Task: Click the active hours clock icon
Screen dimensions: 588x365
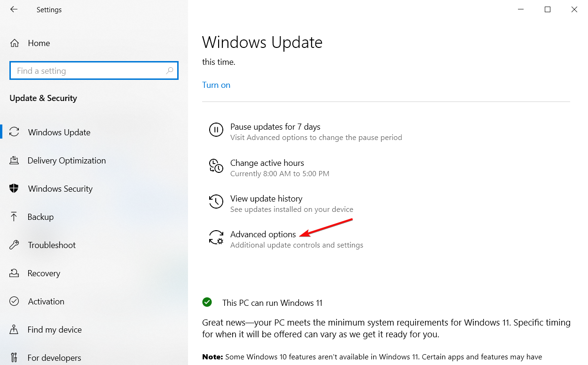Action: point(216,166)
